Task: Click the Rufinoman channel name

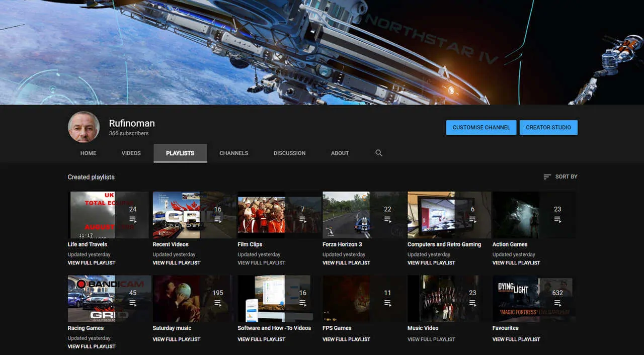Action: click(x=132, y=123)
